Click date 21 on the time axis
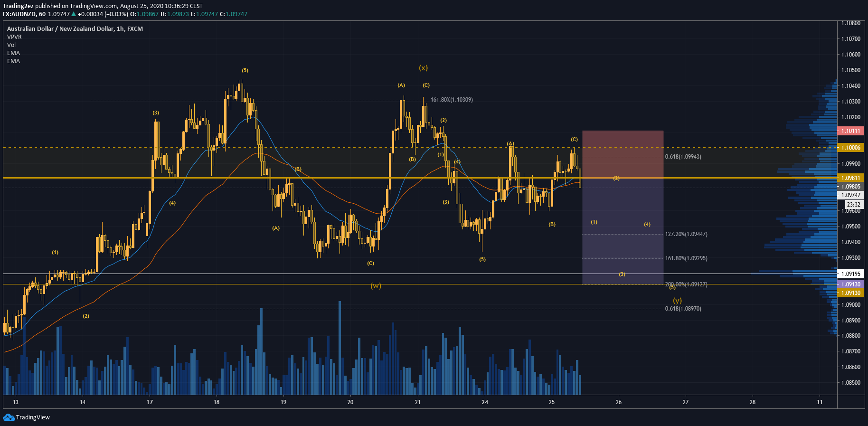 click(417, 402)
